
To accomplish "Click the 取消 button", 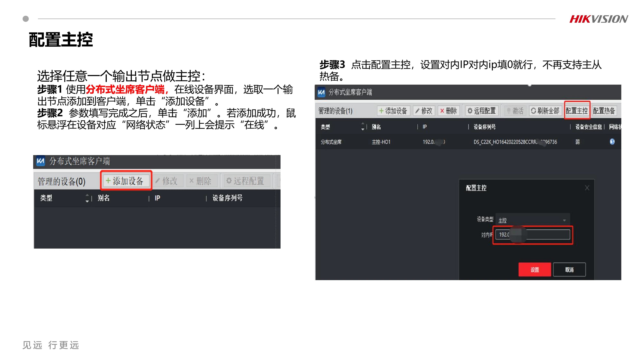I will (x=570, y=270).
